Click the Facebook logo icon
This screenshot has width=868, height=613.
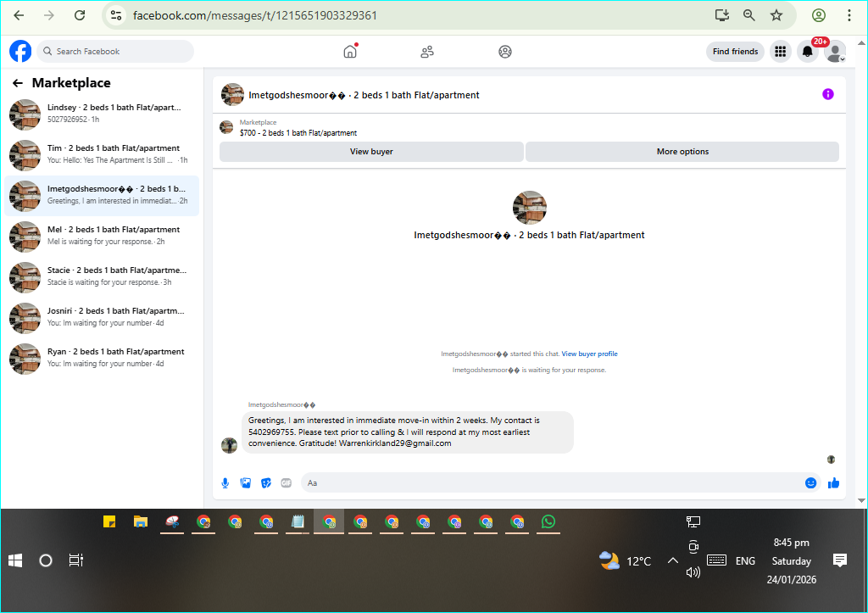(x=20, y=52)
